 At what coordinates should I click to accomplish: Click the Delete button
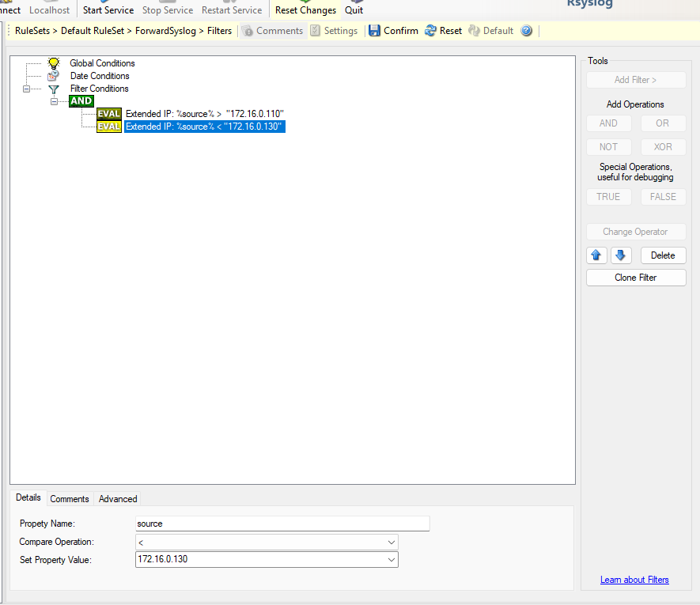click(x=663, y=255)
